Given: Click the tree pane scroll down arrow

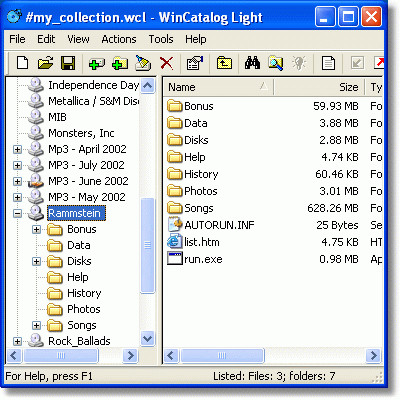Looking at the screenshot, I should point(147,339).
